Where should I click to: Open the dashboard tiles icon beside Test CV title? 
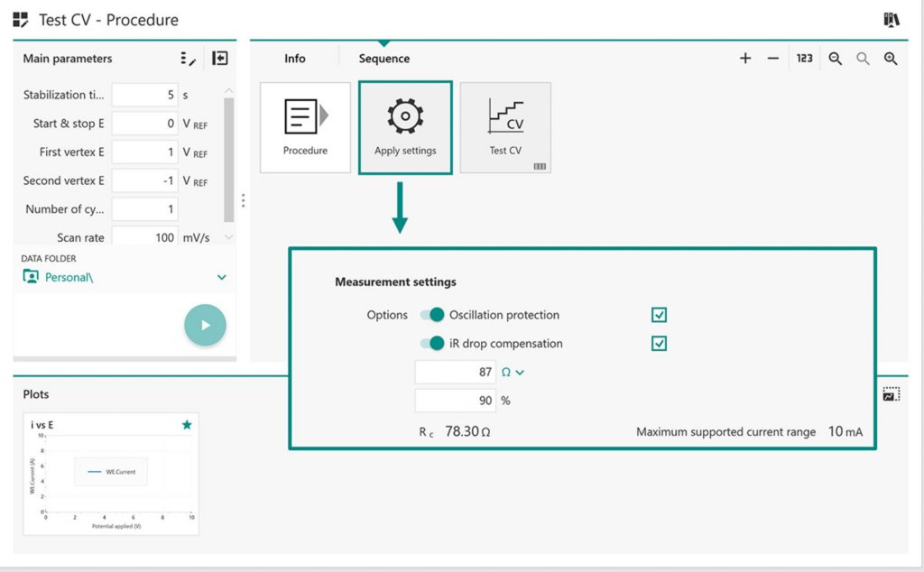click(x=20, y=20)
